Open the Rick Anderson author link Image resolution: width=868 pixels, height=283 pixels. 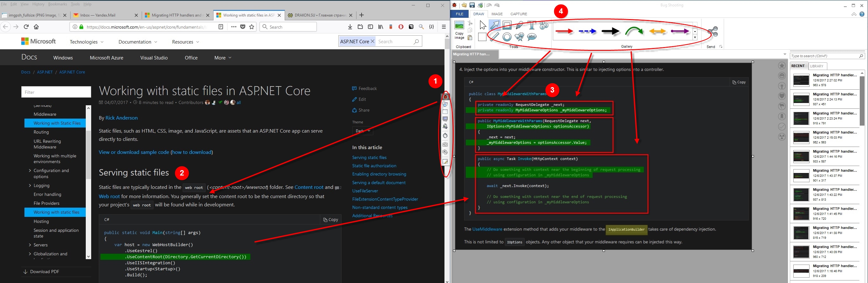[x=121, y=118]
